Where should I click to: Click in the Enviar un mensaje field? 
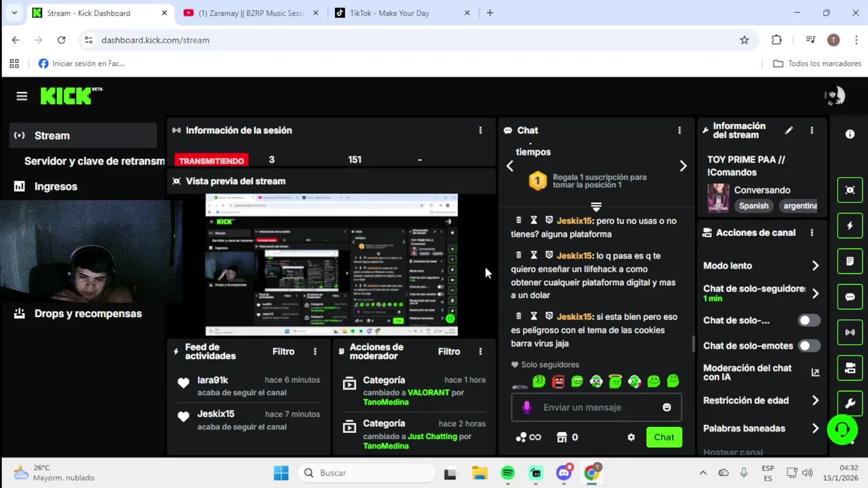(597, 407)
